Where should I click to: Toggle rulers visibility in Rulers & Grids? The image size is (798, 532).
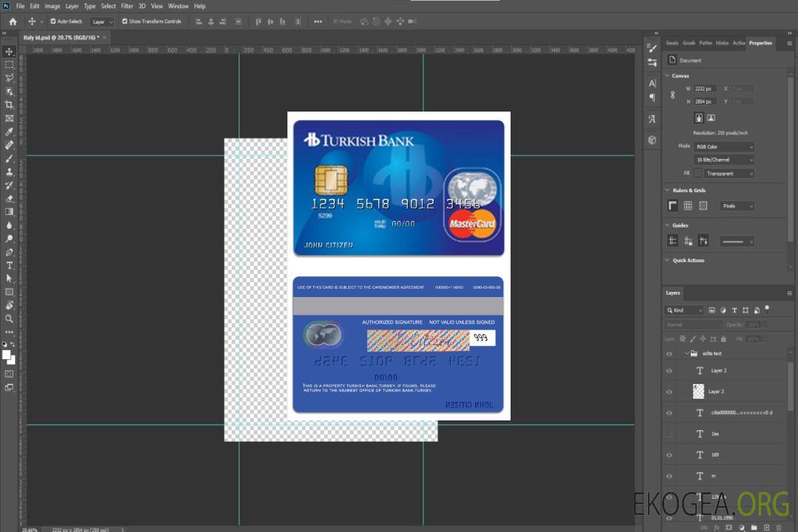pyautogui.click(x=672, y=205)
